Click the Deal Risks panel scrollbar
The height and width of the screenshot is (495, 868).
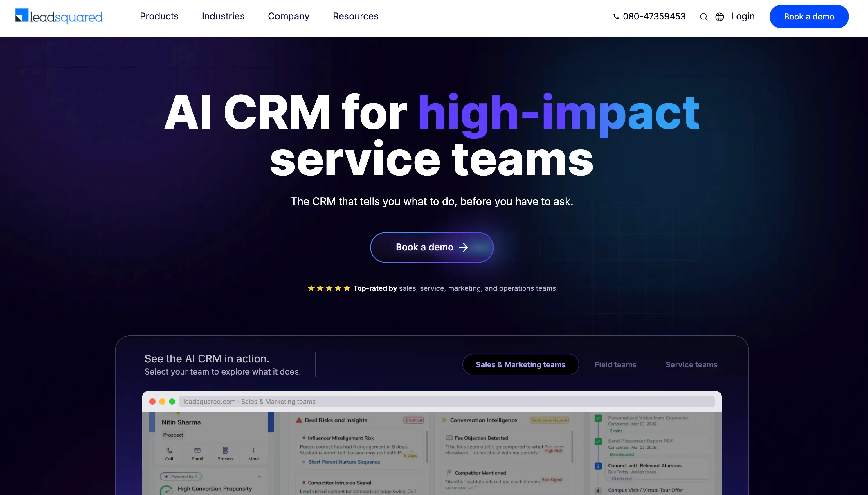pos(427,447)
